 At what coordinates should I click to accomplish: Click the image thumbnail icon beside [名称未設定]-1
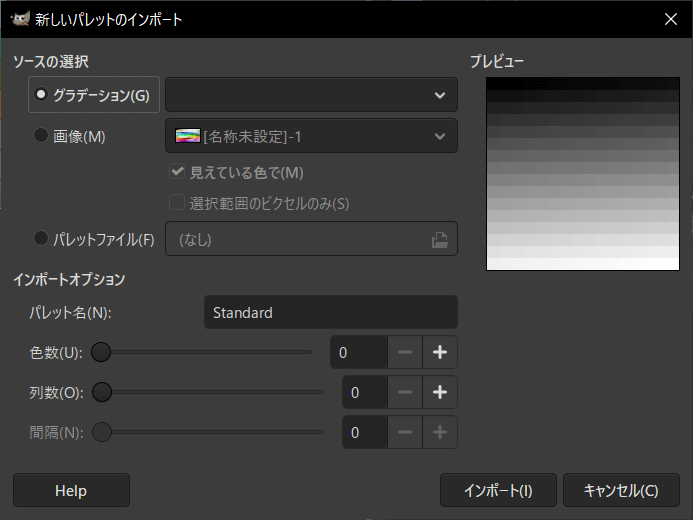click(188, 136)
